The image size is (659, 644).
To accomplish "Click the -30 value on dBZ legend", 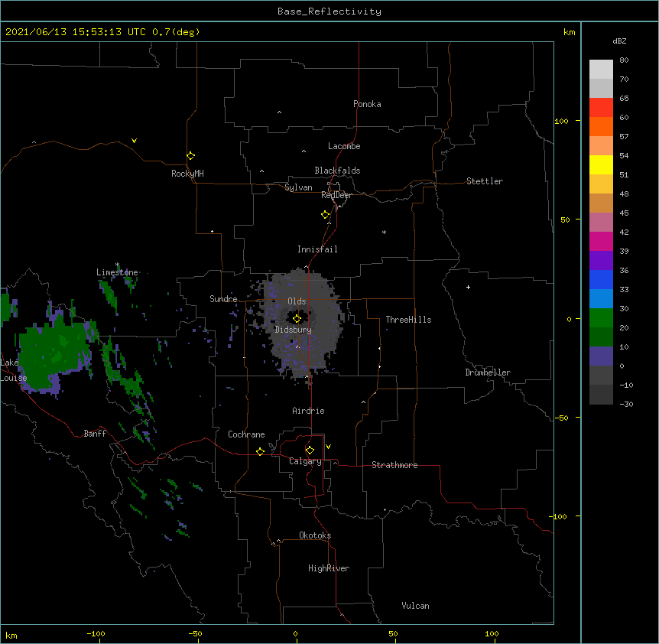I will [626, 405].
